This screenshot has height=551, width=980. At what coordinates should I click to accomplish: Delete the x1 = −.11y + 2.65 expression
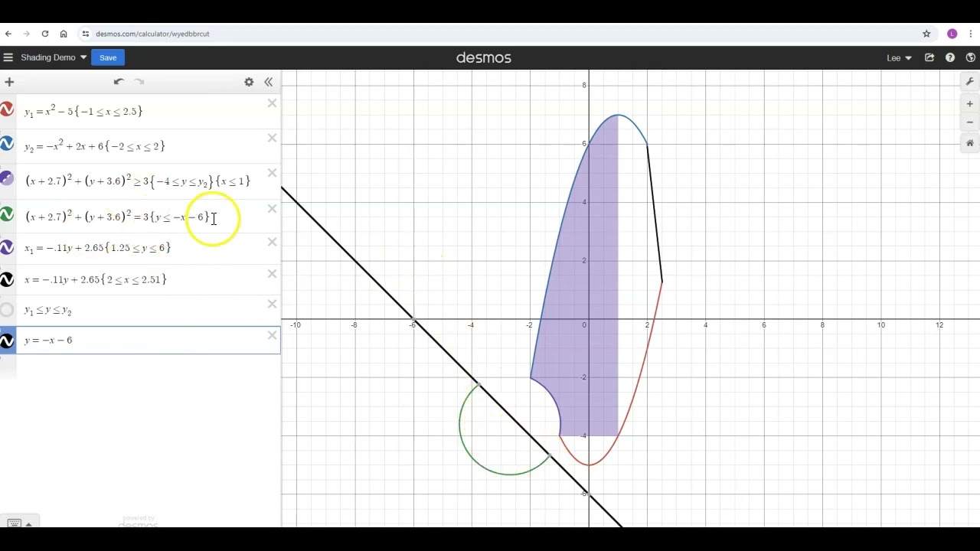coord(272,243)
